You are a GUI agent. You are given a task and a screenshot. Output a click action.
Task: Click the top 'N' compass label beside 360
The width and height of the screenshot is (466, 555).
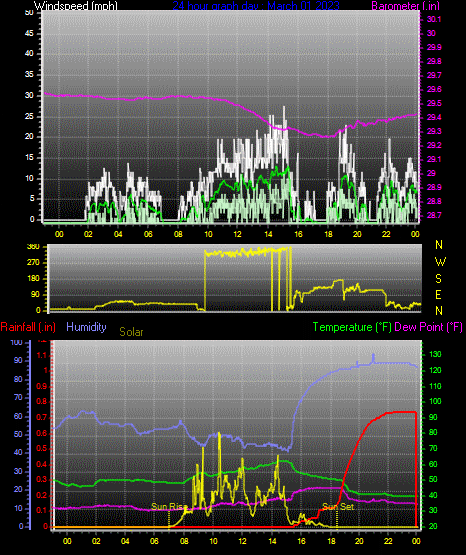coord(439,245)
